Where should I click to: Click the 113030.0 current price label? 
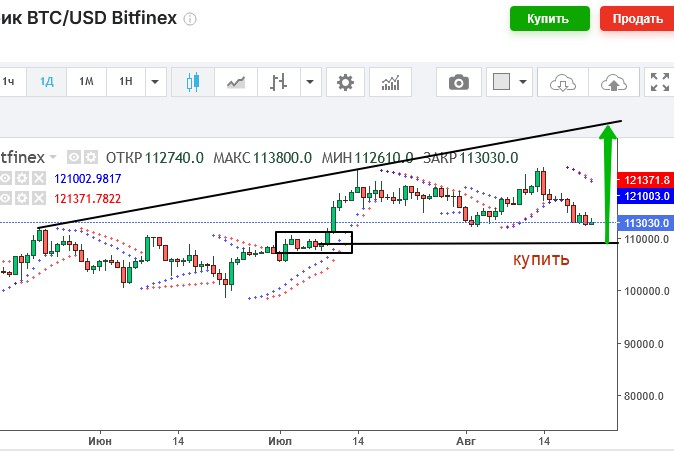[x=645, y=223]
